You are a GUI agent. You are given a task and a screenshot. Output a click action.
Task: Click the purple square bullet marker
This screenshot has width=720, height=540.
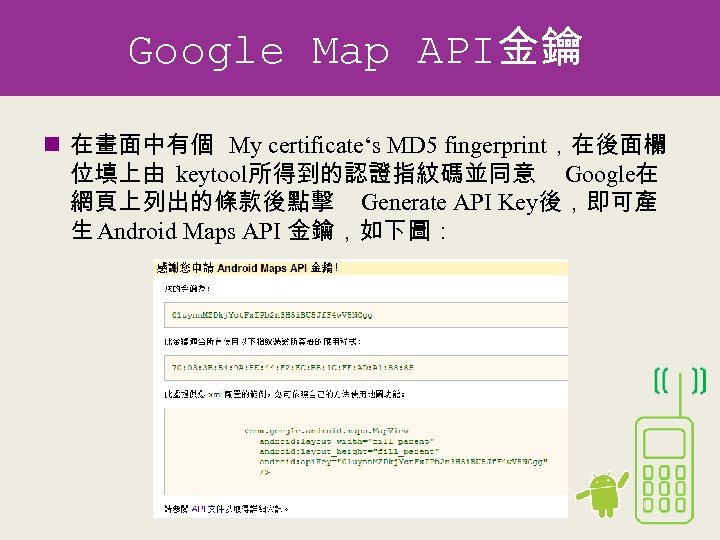[x=52, y=144]
